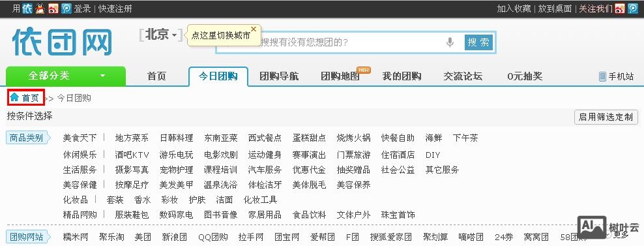Screen dimensions: 644x246
Task: Click the 依 logo login icon in top bar
Action: pyautogui.click(x=27, y=8)
